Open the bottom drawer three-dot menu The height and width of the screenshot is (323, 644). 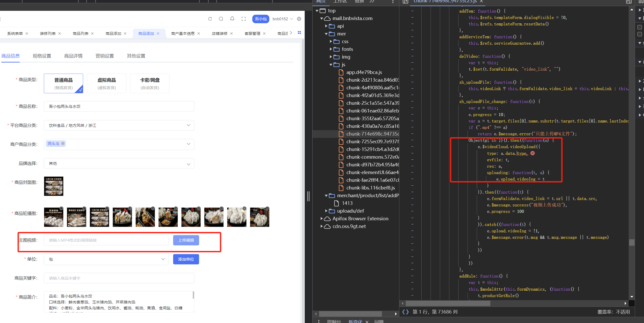[319, 321]
